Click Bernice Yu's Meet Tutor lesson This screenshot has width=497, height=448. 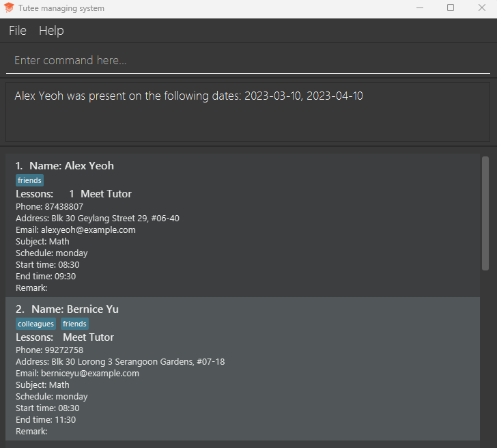point(88,337)
